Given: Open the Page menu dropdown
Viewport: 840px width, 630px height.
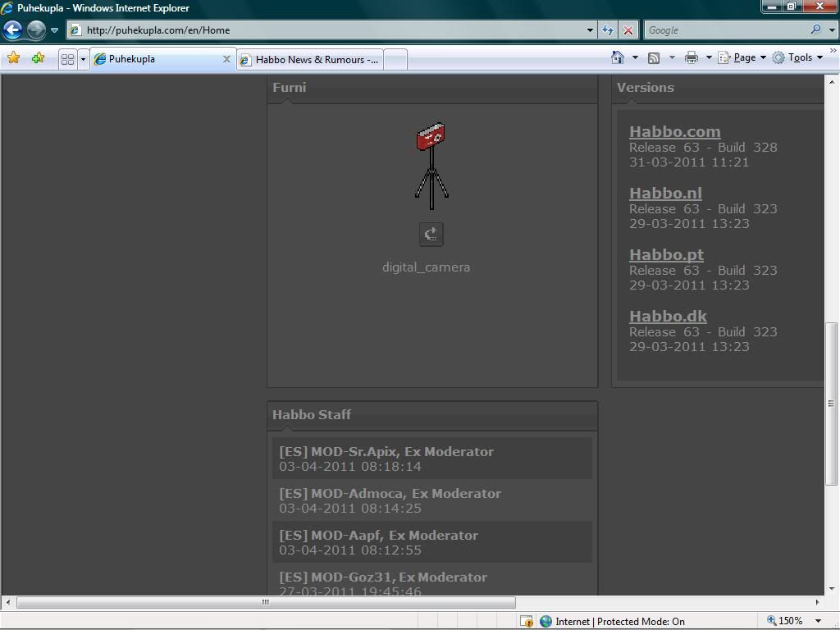Looking at the screenshot, I should pyautogui.click(x=742, y=57).
